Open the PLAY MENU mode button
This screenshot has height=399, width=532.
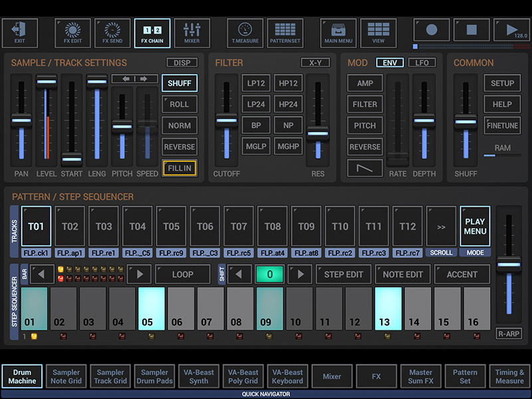475,226
